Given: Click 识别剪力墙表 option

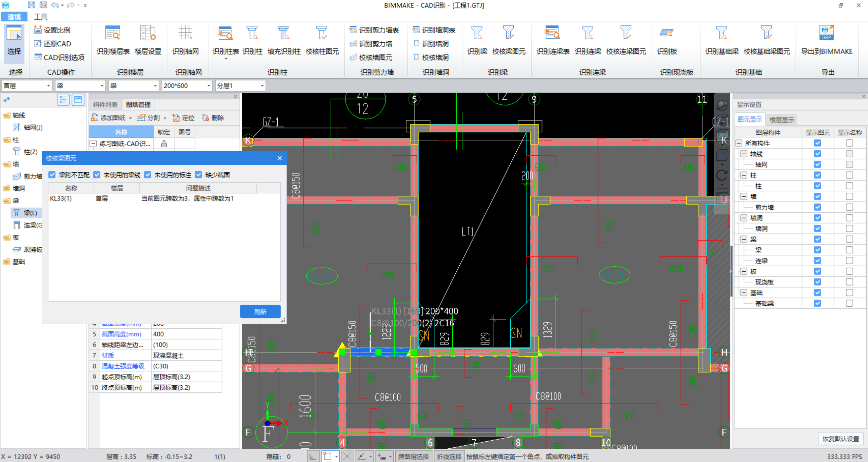Looking at the screenshot, I should [374, 30].
